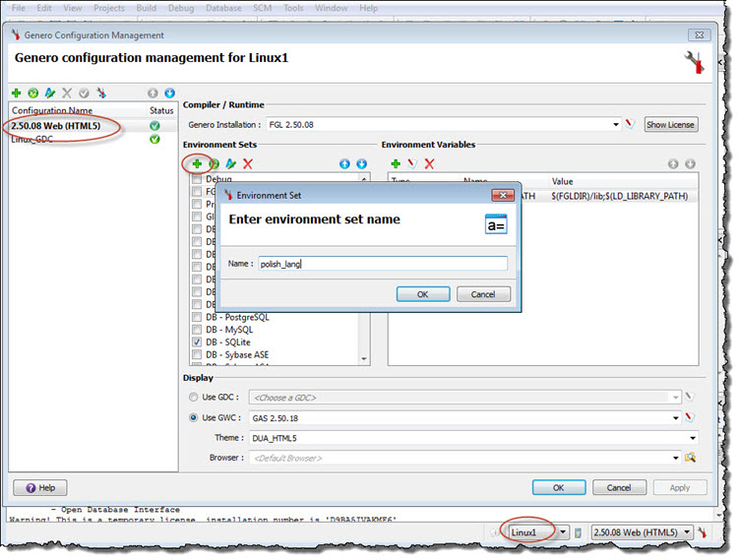Select the Use GDC radio button
Image resolution: width=739 pixels, height=560 pixels.
(192, 397)
